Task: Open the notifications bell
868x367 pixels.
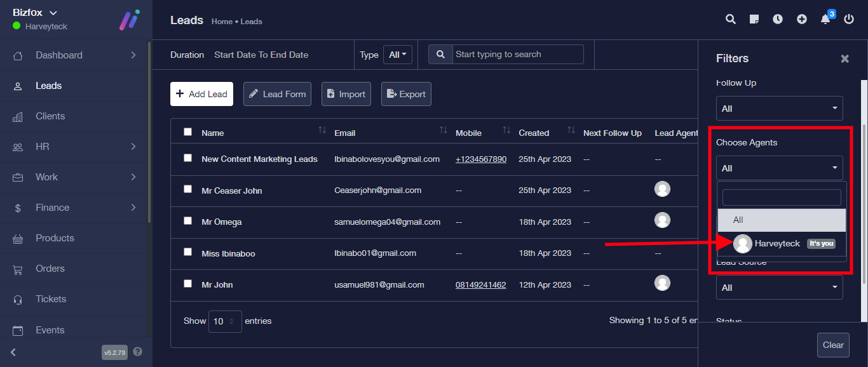Action: [x=825, y=19]
